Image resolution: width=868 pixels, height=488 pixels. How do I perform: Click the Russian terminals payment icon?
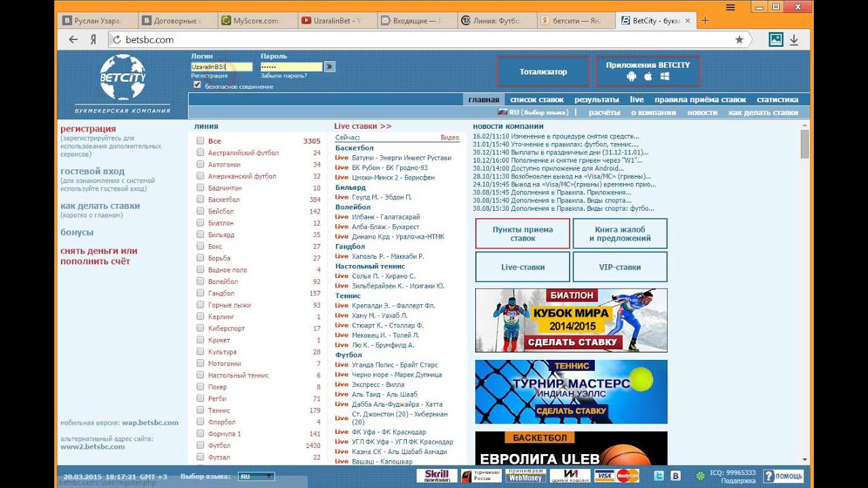481,476
